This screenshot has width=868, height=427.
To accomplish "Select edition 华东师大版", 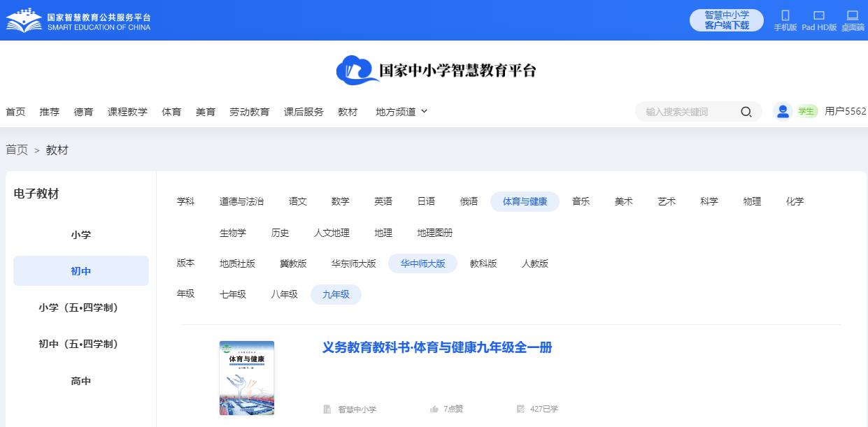I will click(354, 263).
